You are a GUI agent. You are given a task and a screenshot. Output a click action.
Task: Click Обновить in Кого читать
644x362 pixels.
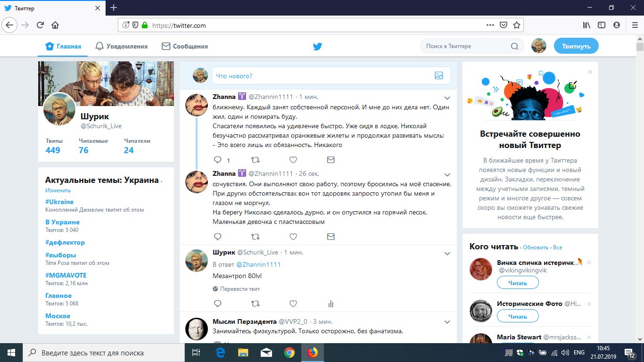536,247
